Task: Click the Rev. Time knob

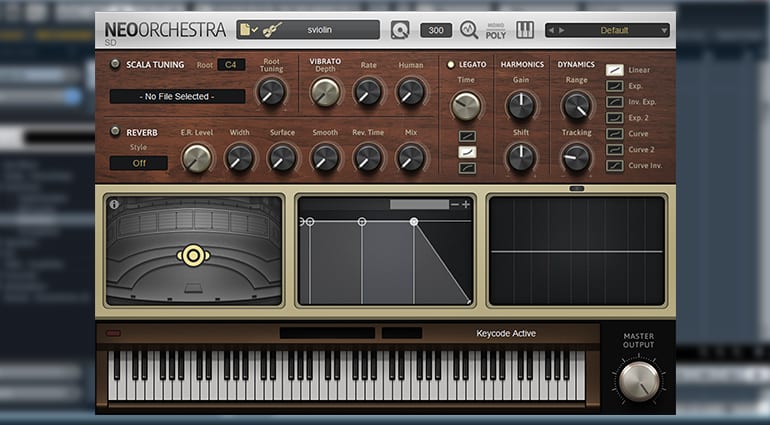Action: (x=368, y=158)
